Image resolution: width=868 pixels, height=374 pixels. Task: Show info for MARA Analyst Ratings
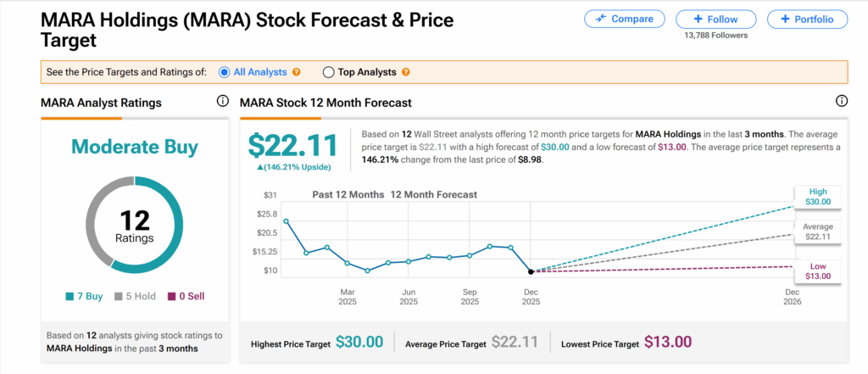coord(223,102)
